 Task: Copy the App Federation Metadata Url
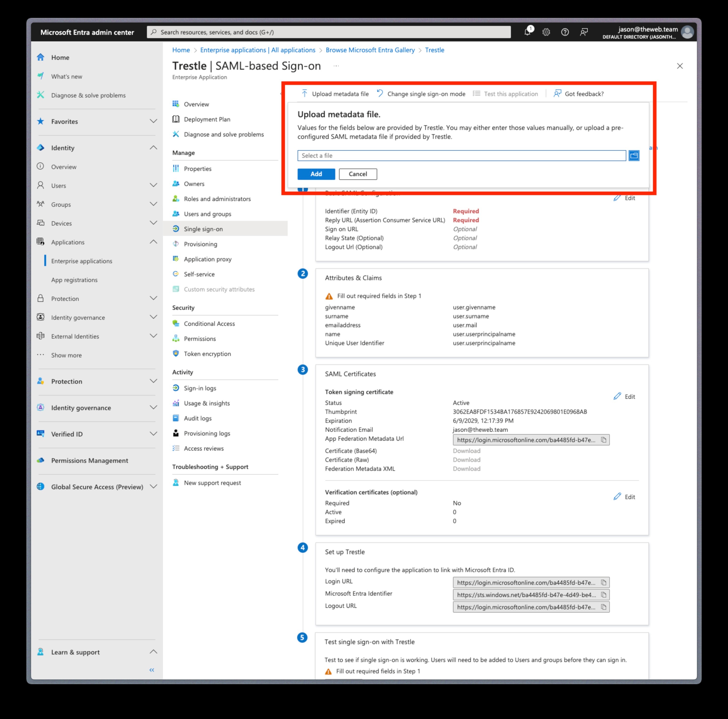(x=604, y=440)
